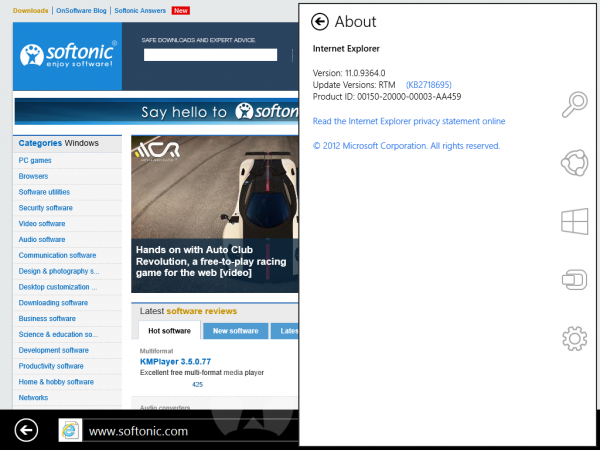
Task: Open the KMPlayer 3.5.0.77 review
Action: pyautogui.click(x=175, y=362)
